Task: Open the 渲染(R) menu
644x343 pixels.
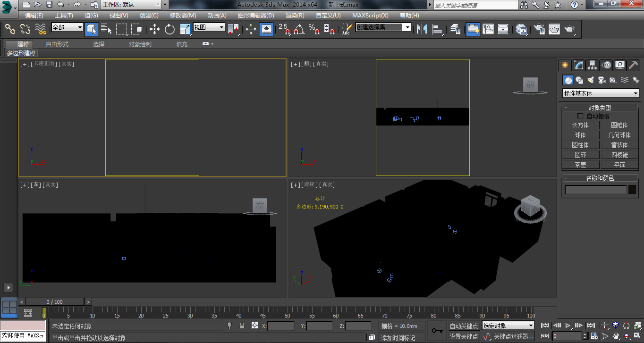Action: click(295, 16)
